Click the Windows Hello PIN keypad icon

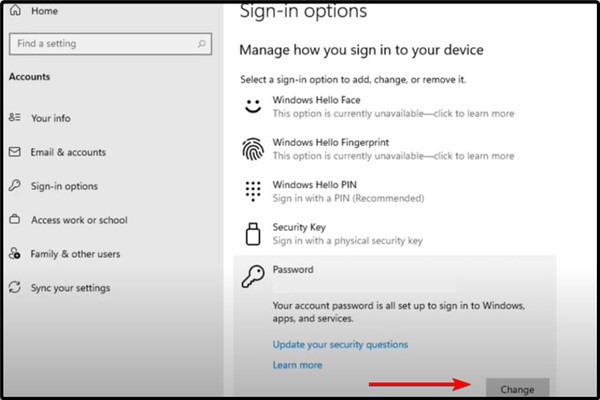(x=254, y=192)
